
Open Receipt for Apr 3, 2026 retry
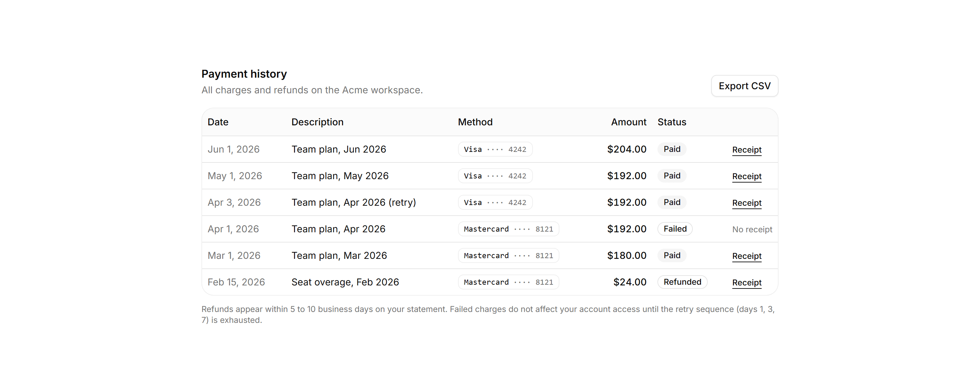tap(747, 203)
